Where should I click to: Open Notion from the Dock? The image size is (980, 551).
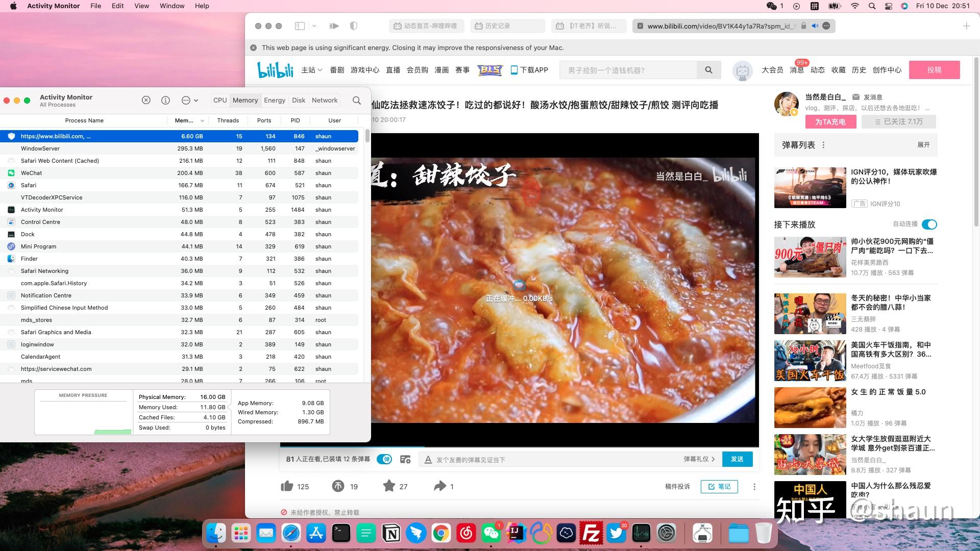[x=391, y=534]
